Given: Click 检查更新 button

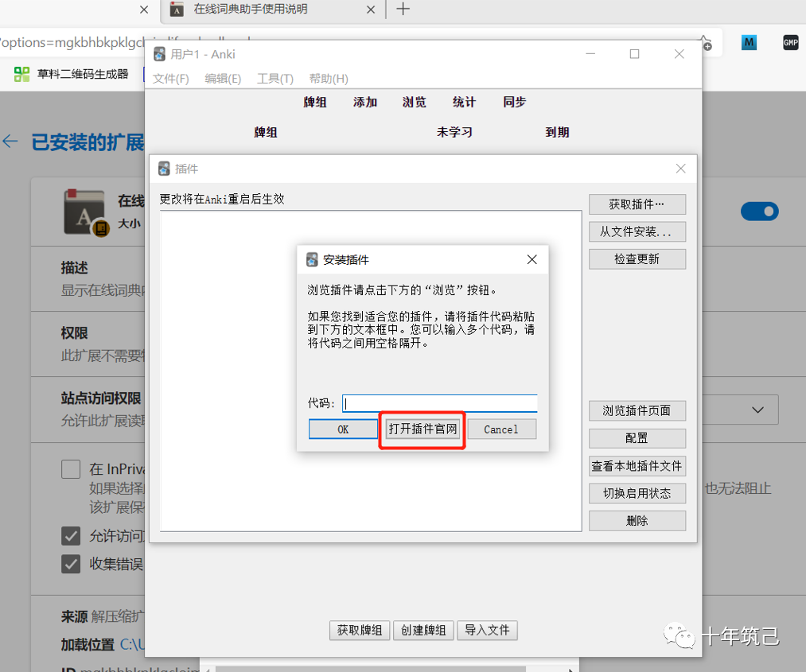Looking at the screenshot, I should [637, 259].
